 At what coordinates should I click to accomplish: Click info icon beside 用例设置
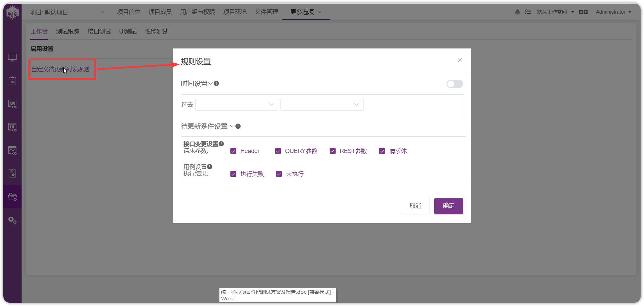[x=210, y=167]
